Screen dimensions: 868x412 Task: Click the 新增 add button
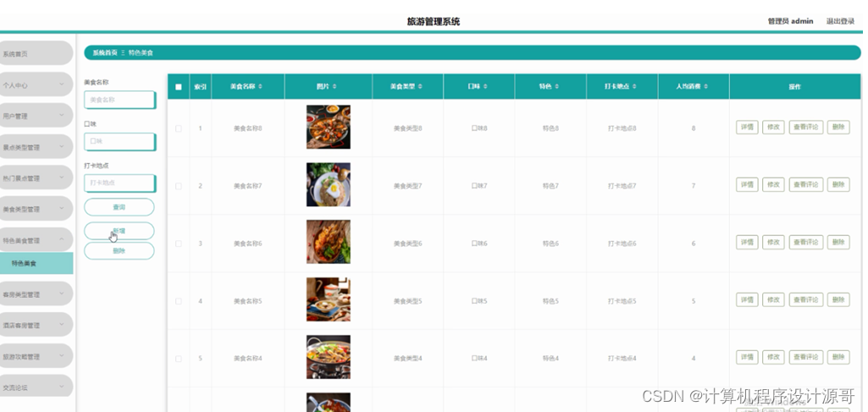119,231
